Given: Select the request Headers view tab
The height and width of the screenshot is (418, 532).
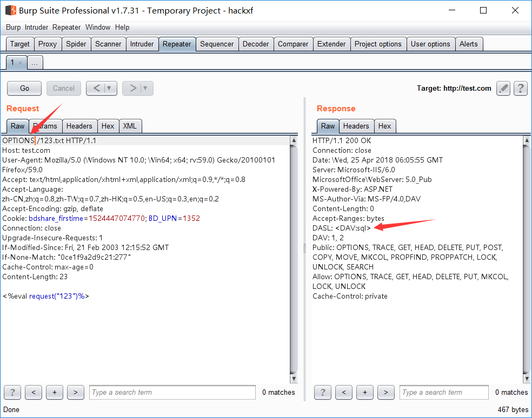Looking at the screenshot, I should click(x=79, y=126).
